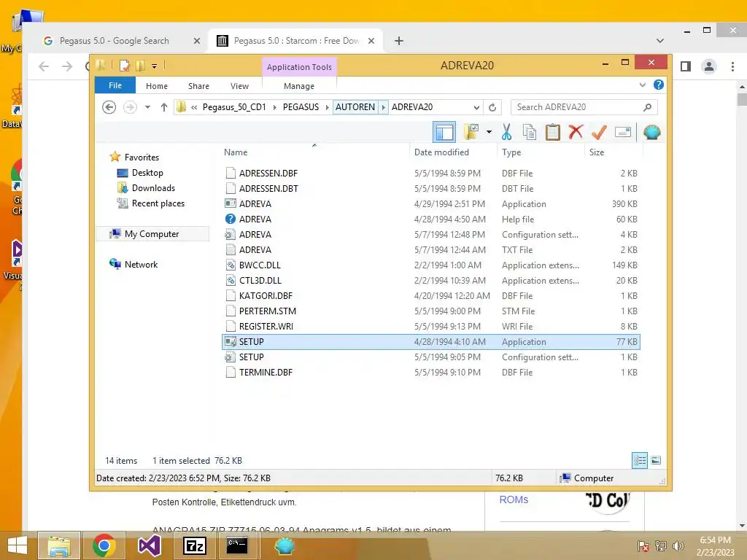Switch to Pegasus 5.0 Google Search tab
747x560 pixels.
point(114,41)
